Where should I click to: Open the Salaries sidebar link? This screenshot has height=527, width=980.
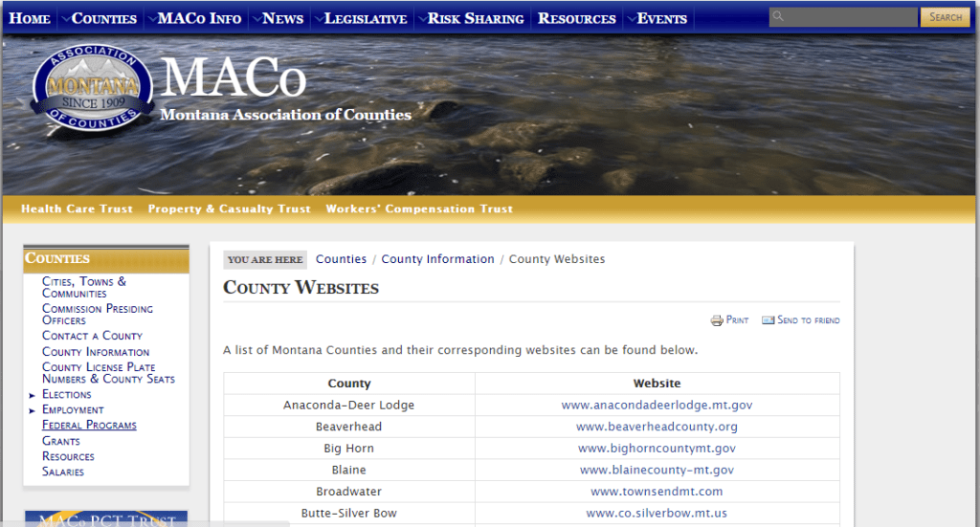click(63, 472)
